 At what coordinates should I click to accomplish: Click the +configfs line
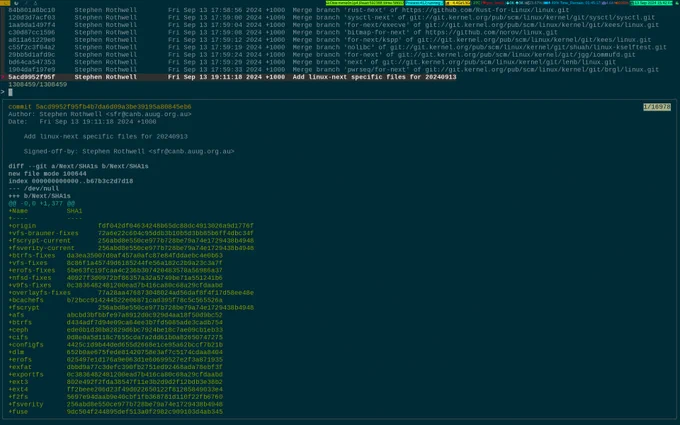(x=115, y=345)
